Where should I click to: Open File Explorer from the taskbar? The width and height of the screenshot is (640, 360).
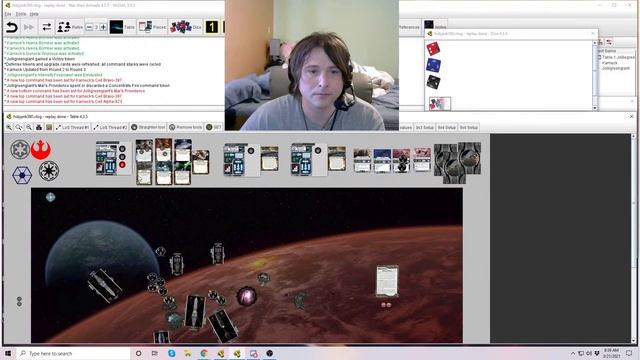[188, 353]
